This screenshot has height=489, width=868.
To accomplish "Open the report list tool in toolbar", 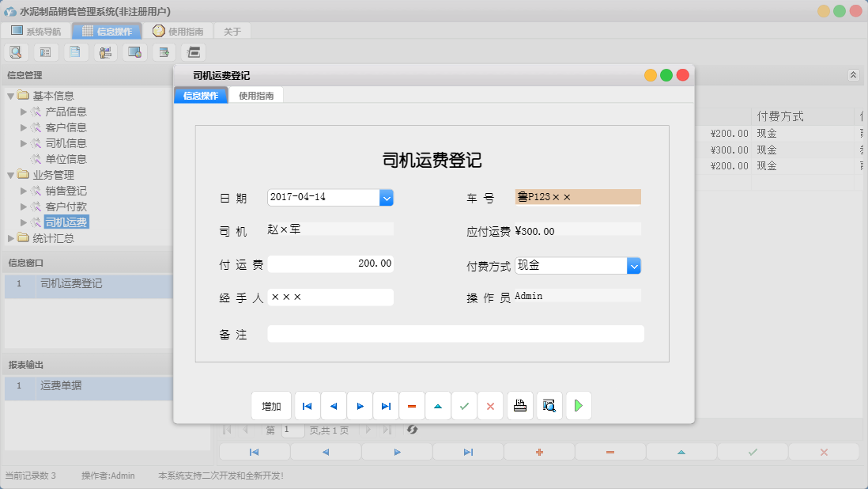I will click(45, 51).
